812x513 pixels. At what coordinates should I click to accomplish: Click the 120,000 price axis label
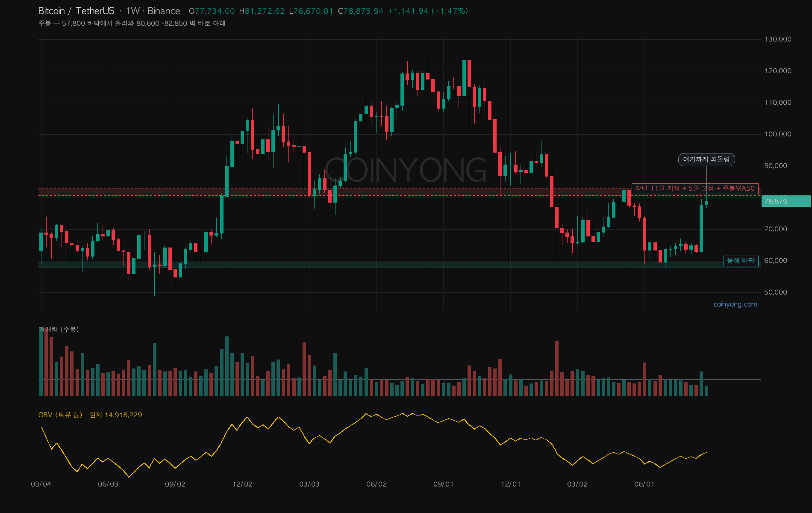point(778,71)
